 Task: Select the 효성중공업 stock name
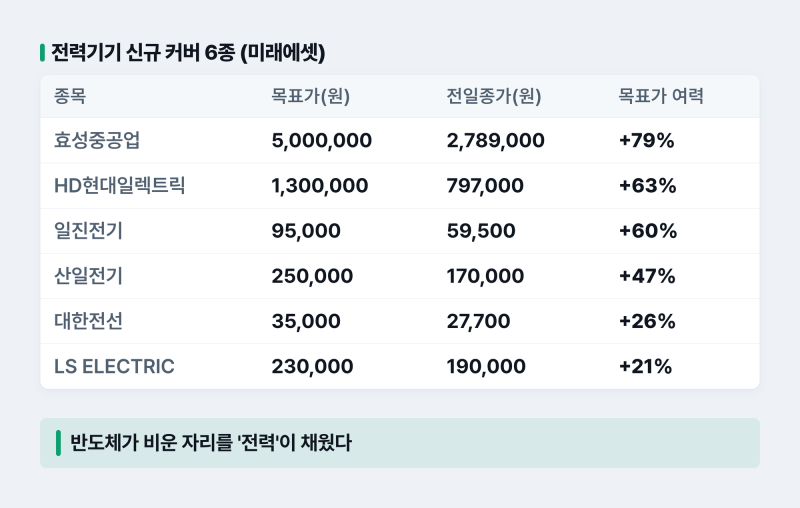pos(97,140)
